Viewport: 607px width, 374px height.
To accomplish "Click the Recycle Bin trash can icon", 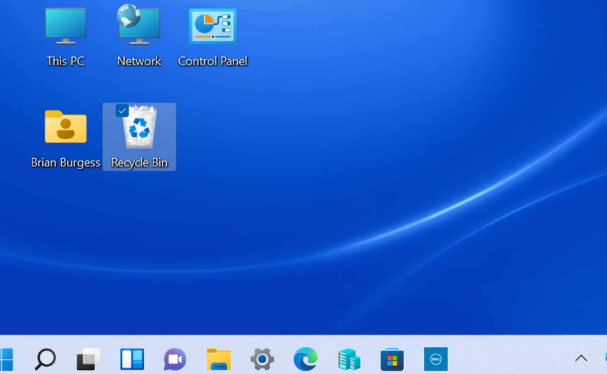I will click(139, 127).
